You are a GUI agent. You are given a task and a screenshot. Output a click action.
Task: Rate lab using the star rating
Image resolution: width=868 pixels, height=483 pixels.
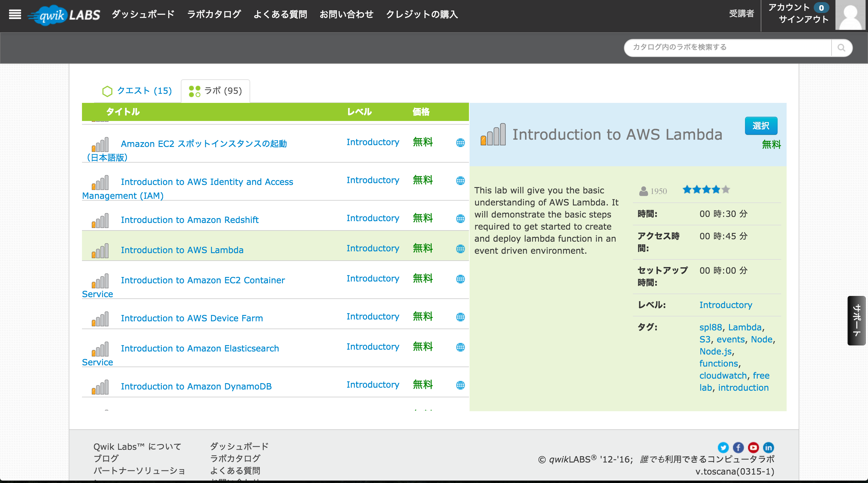coord(706,189)
